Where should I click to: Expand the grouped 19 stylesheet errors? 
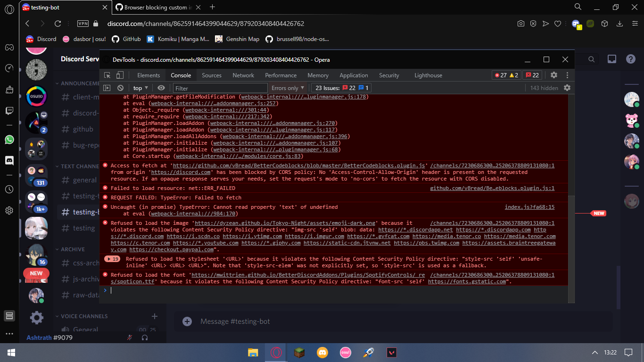113,259
